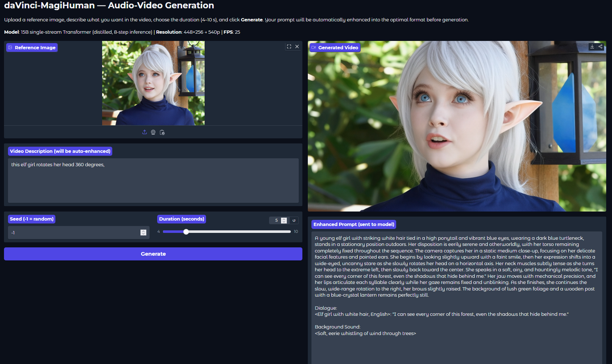Click the Duration slider handle
Screen dimensions: 612x364
tap(186, 232)
